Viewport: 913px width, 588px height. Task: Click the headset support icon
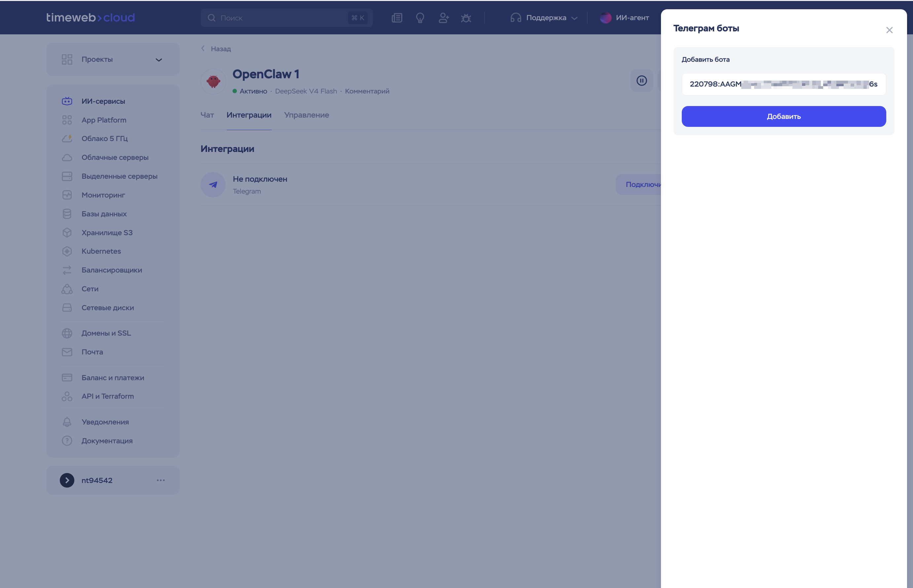pyautogui.click(x=516, y=18)
